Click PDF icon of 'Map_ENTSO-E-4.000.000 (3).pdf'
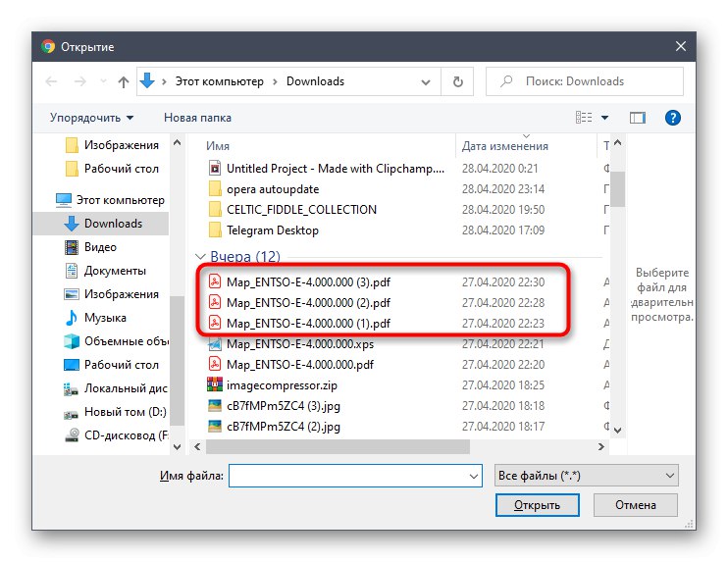 215,281
